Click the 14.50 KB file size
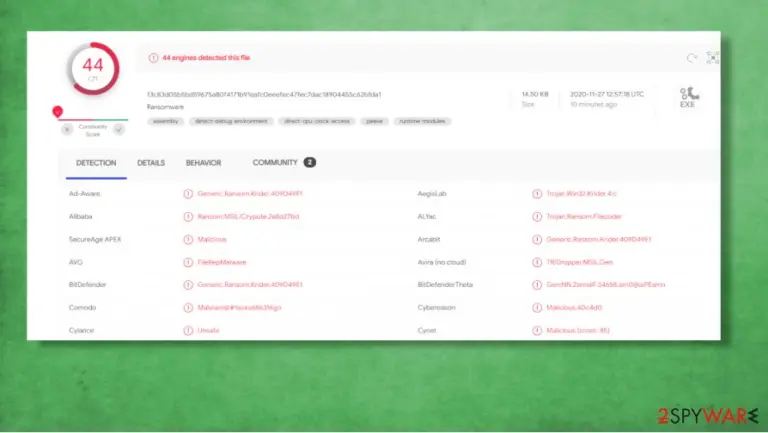 (x=535, y=94)
